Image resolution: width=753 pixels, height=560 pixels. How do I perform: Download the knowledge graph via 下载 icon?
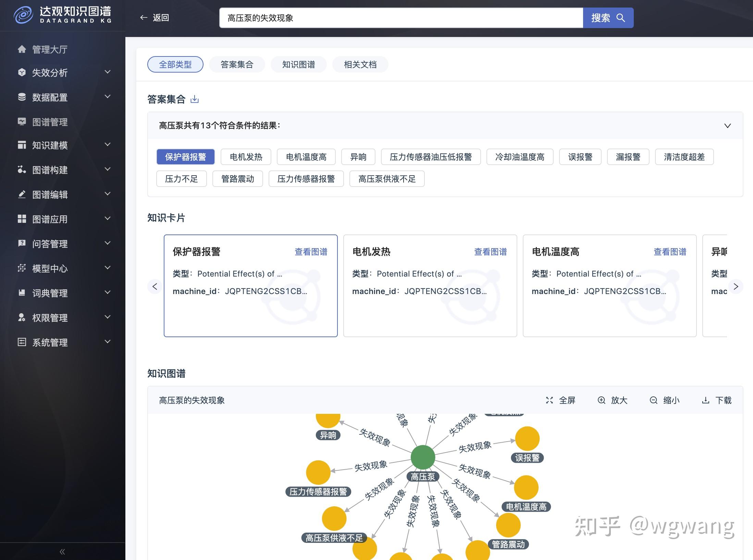[x=706, y=400]
